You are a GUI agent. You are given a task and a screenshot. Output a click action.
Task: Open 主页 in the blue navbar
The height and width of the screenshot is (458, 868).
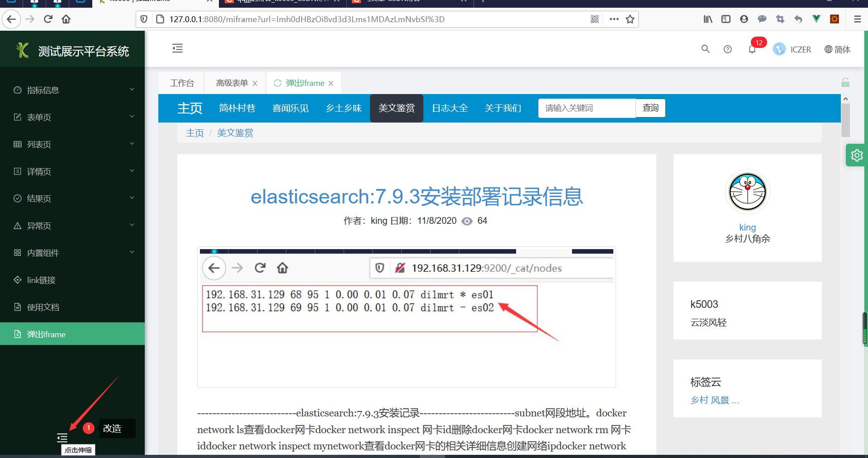tap(190, 108)
